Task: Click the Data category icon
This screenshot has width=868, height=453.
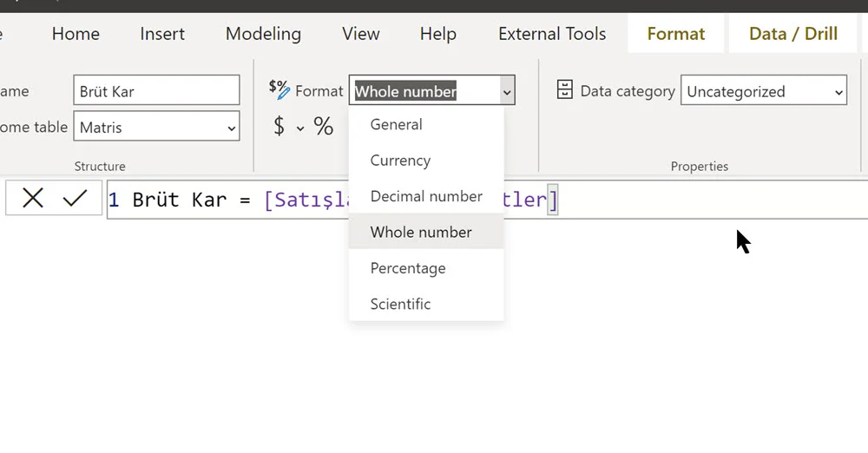Action: click(x=564, y=89)
